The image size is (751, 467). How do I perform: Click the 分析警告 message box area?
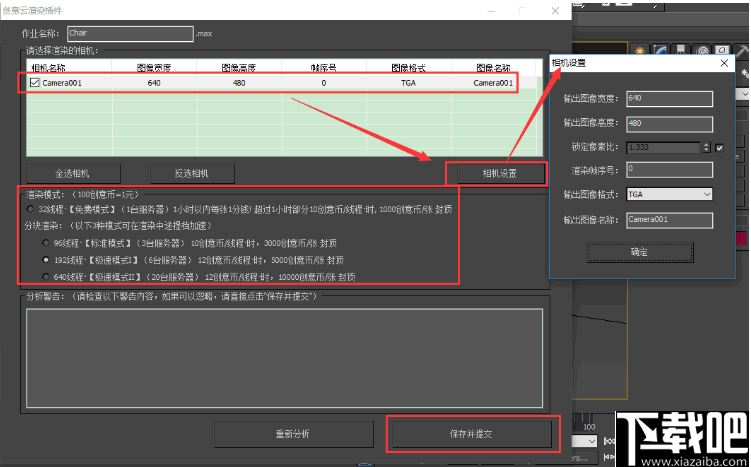click(x=284, y=358)
